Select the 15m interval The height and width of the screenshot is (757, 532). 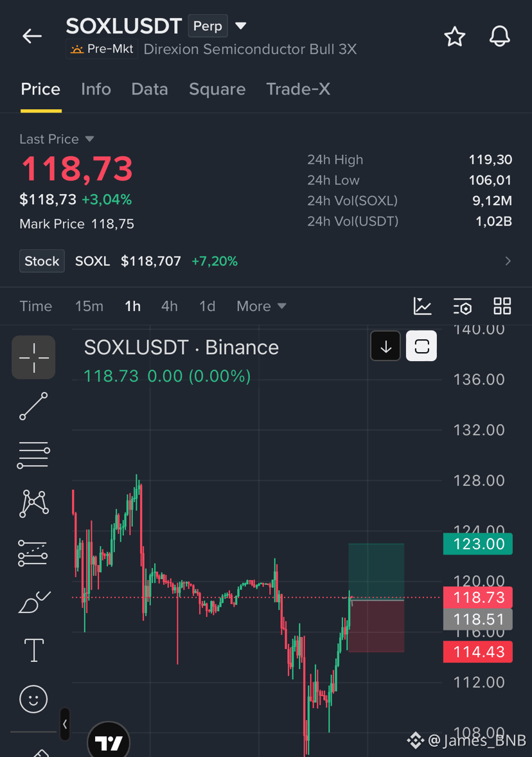coord(89,306)
